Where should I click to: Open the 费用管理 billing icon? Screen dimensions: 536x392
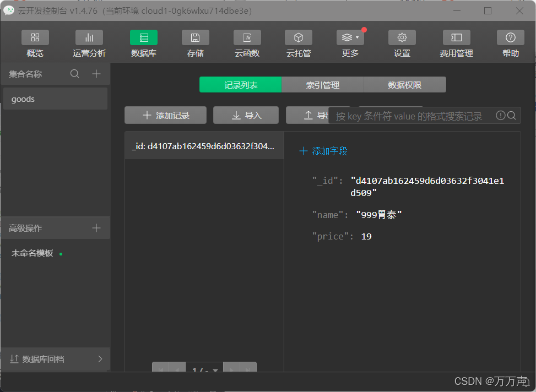point(457,37)
